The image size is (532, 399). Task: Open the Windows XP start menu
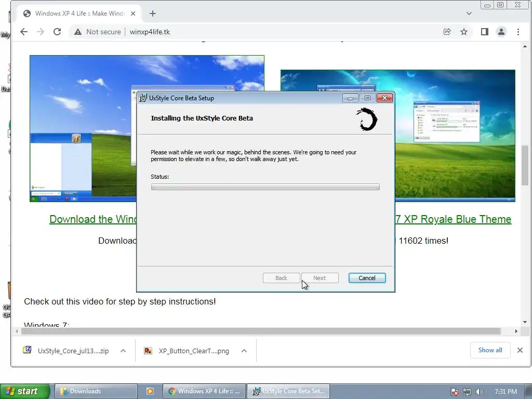pyautogui.click(x=25, y=391)
